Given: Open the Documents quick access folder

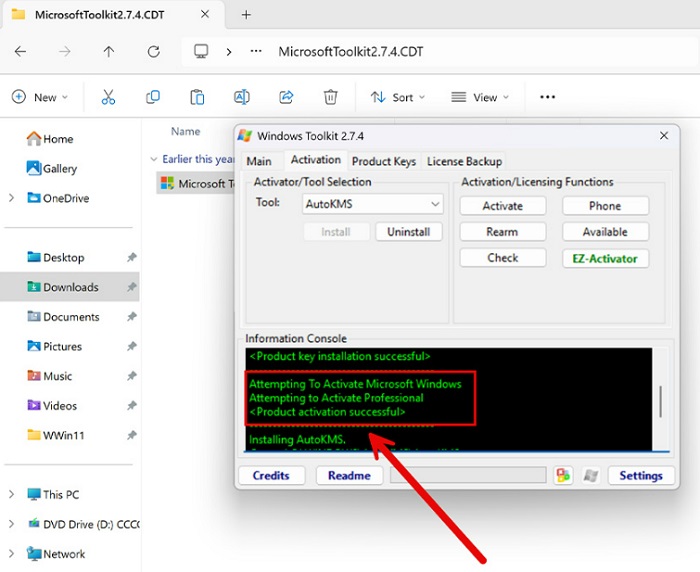Looking at the screenshot, I should pos(63,317).
